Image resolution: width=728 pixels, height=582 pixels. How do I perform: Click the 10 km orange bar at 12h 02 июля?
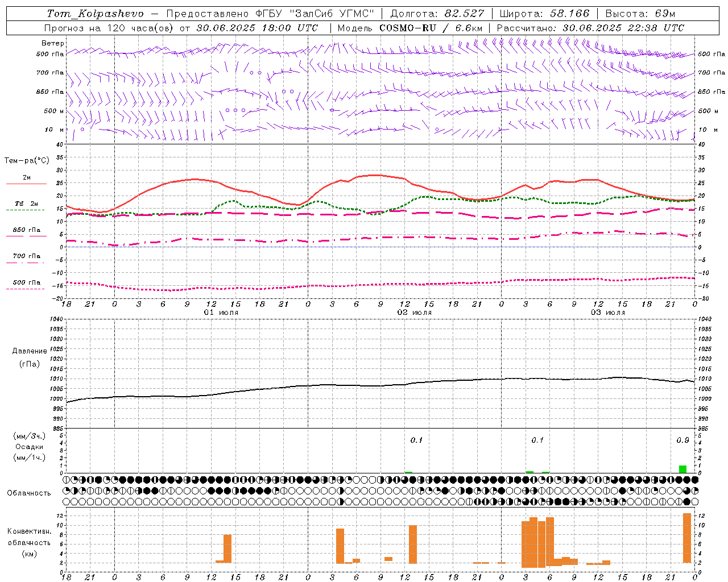(413, 544)
